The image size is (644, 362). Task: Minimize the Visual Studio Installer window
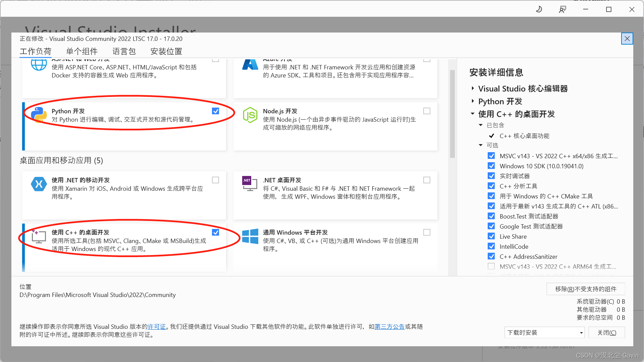586,9
